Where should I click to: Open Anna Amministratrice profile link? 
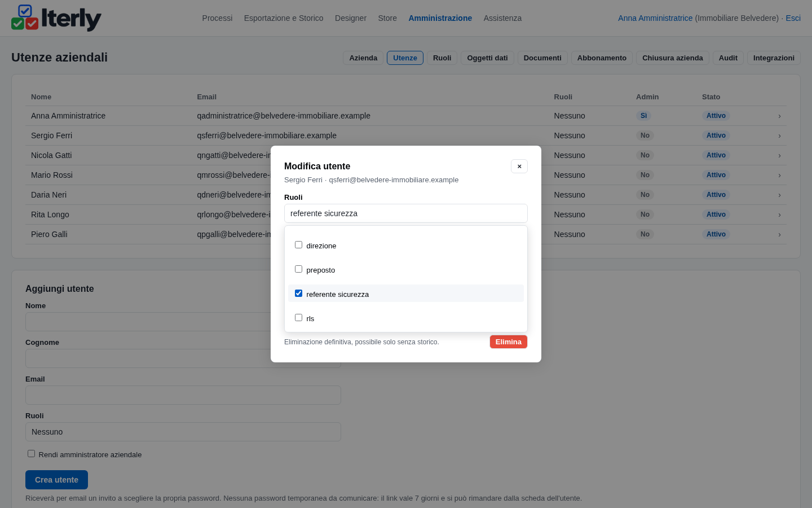tap(655, 18)
